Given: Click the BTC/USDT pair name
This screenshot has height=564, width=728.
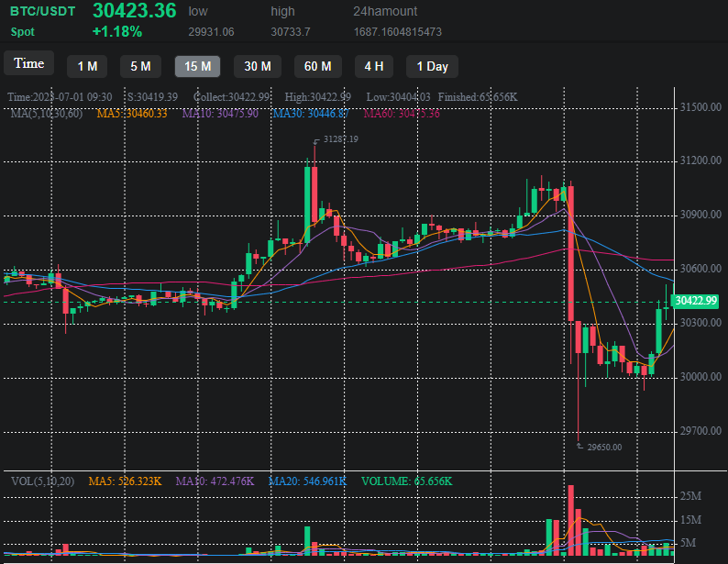Looking at the screenshot, I should (x=43, y=12).
